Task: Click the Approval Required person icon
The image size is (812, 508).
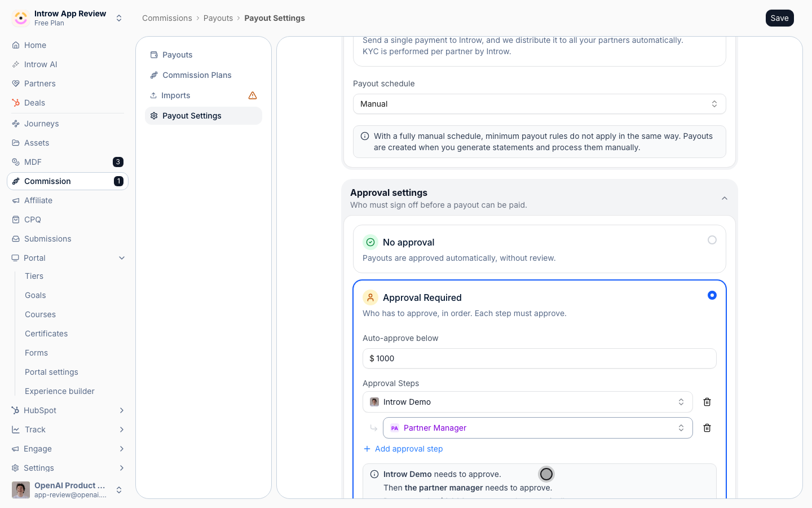Action: tap(370, 297)
